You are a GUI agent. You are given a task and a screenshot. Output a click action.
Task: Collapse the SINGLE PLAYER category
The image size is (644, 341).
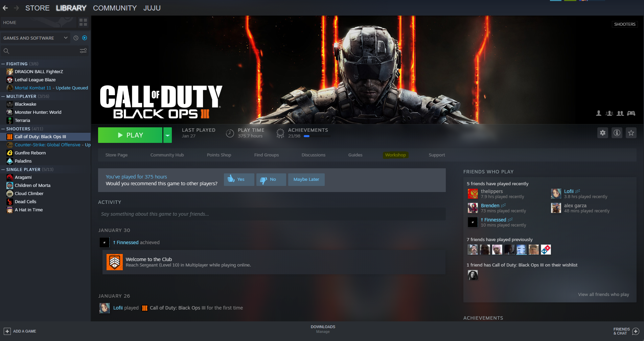(3, 169)
